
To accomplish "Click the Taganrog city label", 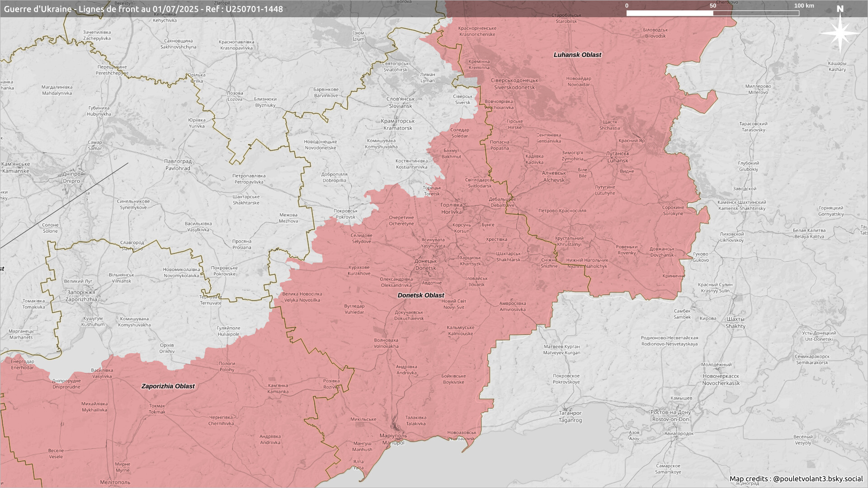I will coord(570,417).
